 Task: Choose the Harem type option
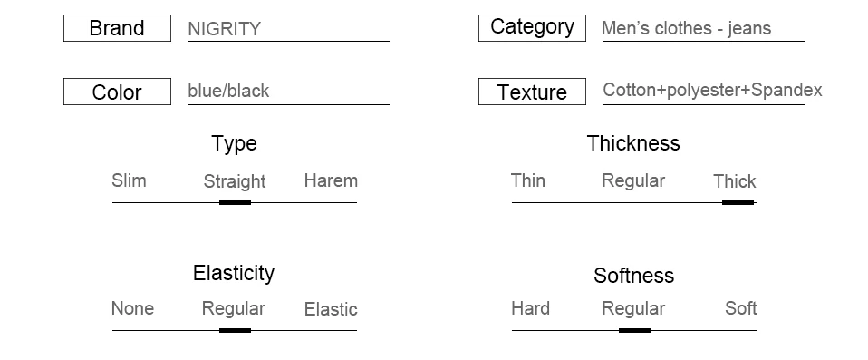331,180
